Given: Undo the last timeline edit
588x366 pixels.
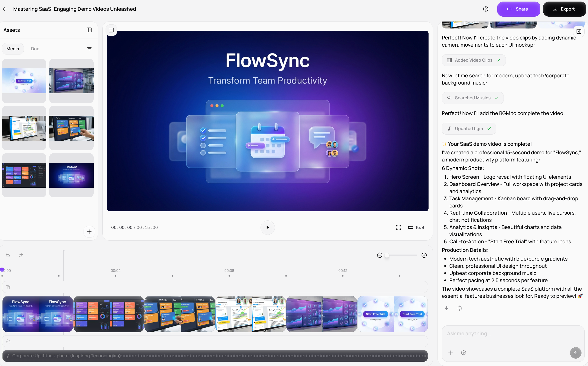Looking at the screenshot, I should pos(8,255).
